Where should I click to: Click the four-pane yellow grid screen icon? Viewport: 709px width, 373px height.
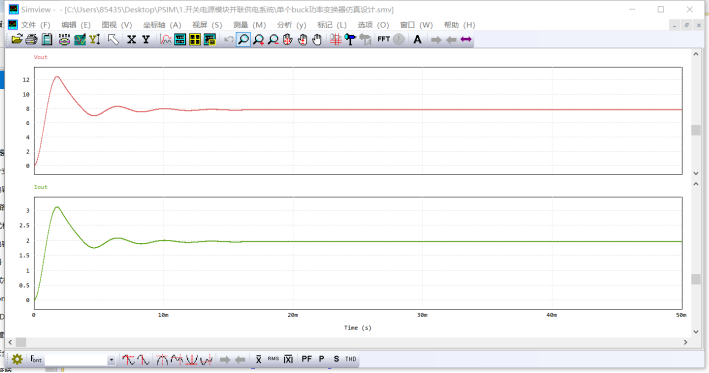click(x=195, y=40)
